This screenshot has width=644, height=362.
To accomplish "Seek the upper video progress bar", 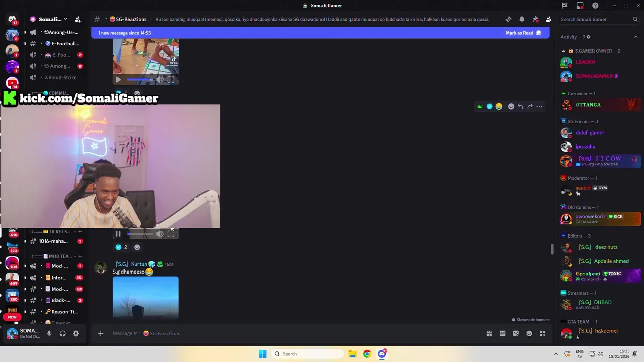I will coord(140,79).
